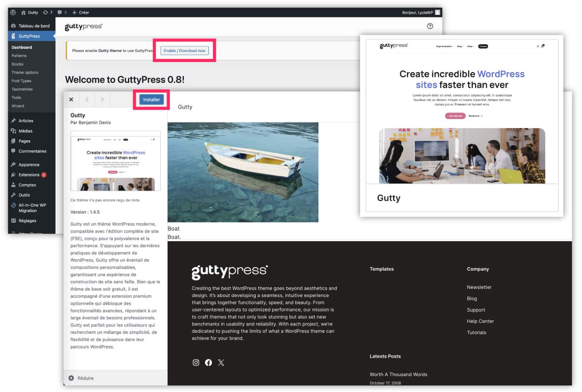Go to Blocks submenu
The image size is (582, 392).
point(17,64)
